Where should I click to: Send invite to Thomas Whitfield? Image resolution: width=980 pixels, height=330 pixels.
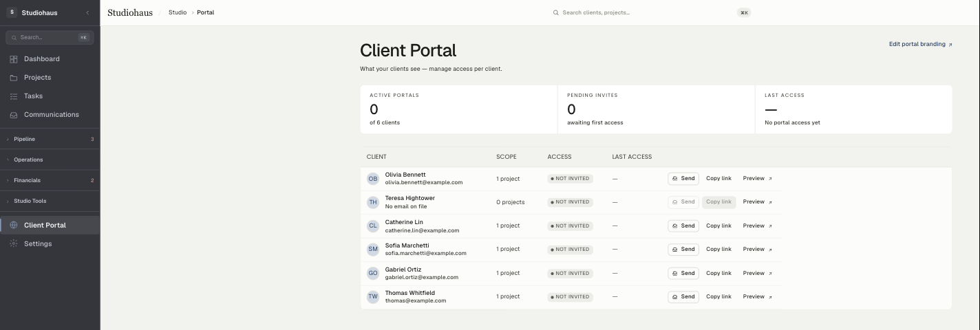(683, 296)
